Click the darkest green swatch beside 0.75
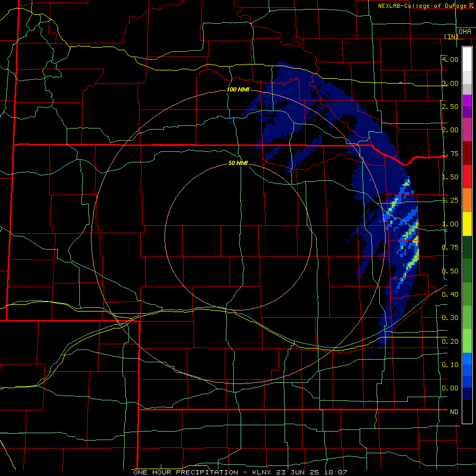Viewport: 476px width, 476px height. 467,247
